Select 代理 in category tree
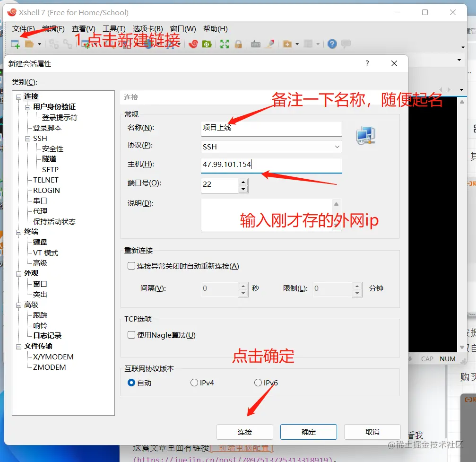The width and height of the screenshot is (476, 462). (x=40, y=211)
